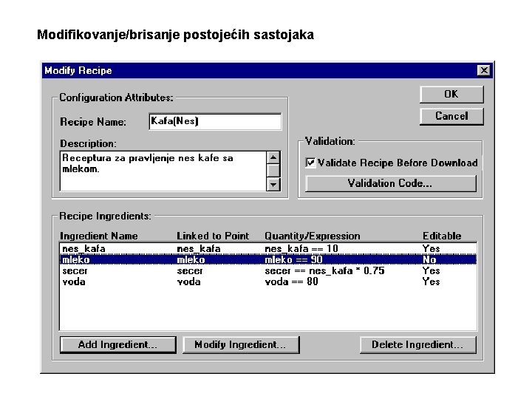Select the mleko ingredient name
The height and width of the screenshot is (399, 532).
[76, 260]
